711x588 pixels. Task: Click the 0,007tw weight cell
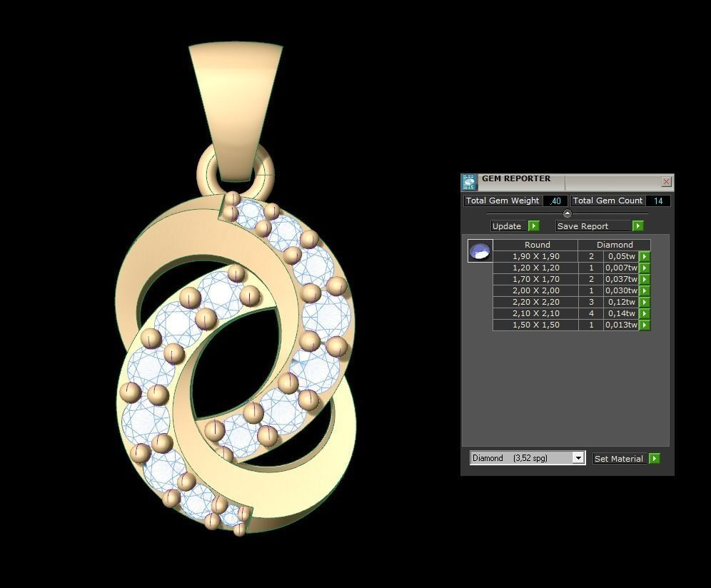coord(621,268)
